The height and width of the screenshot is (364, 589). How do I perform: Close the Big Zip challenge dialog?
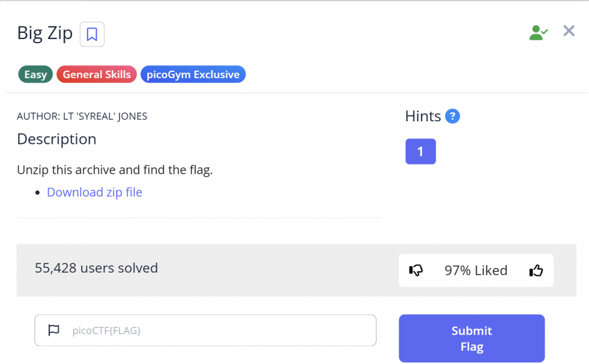tap(569, 31)
